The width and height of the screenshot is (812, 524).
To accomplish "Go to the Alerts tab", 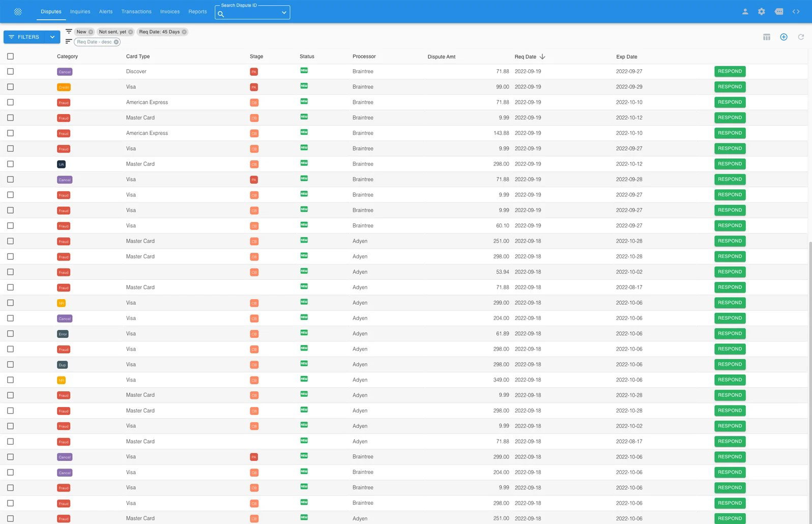I will [106, 12].
